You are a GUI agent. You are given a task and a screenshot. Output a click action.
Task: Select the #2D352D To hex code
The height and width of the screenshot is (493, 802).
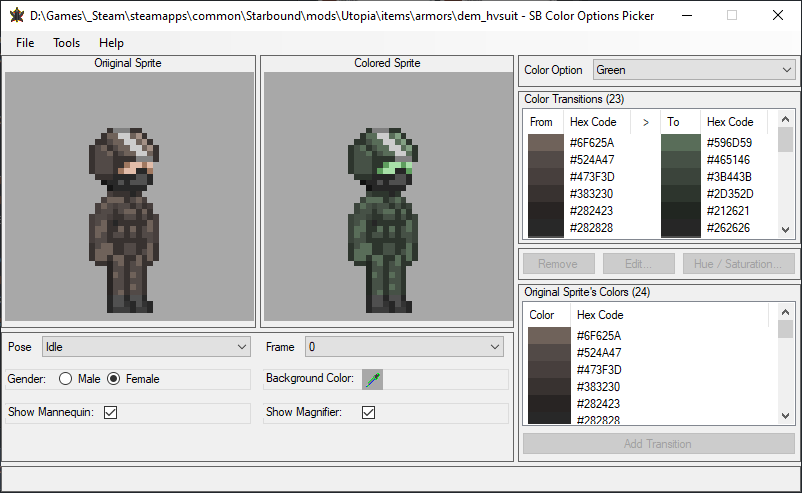tap(730, 194)
